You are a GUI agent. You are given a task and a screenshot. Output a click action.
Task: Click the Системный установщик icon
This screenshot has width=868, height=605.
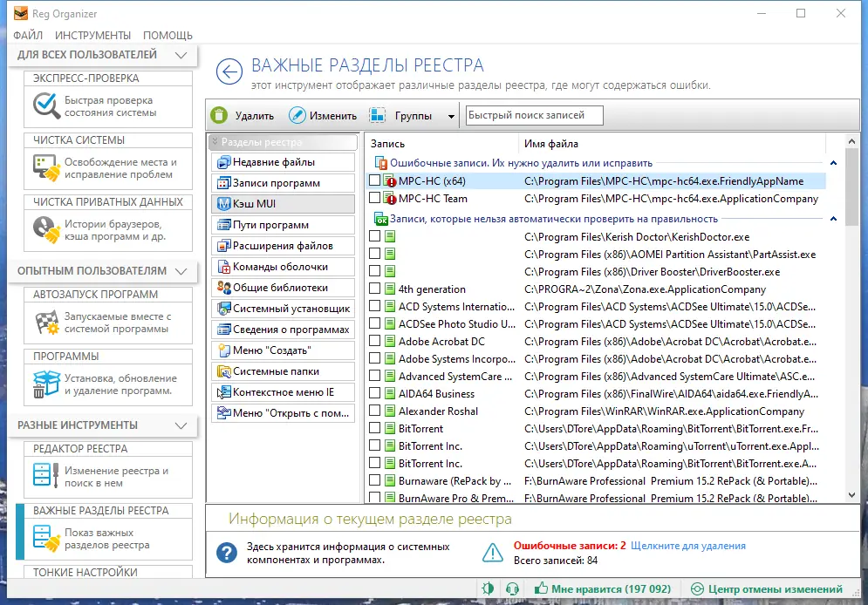(223, 309)
